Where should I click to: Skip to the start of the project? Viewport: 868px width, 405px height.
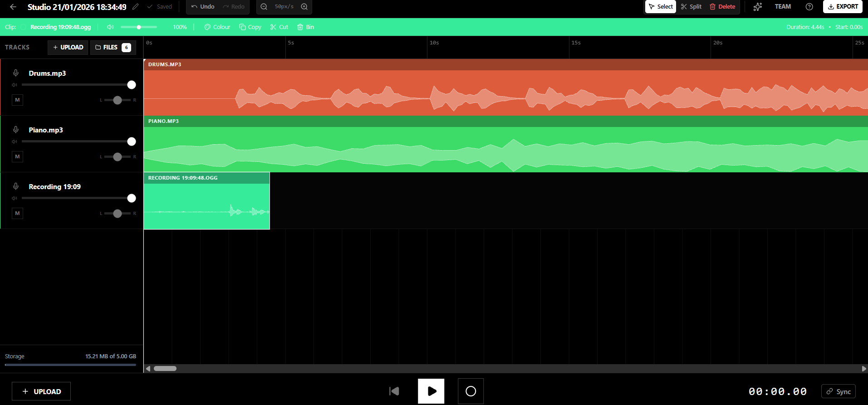[394, 391]
